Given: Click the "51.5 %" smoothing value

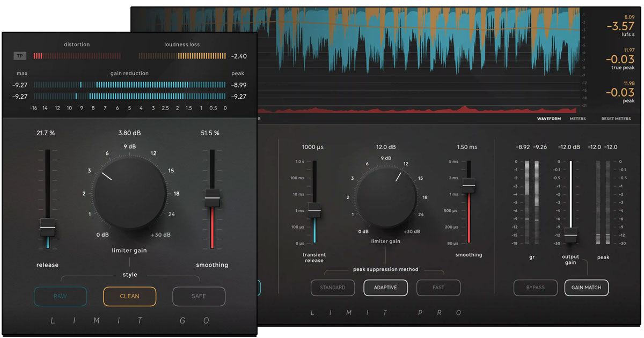Looking at the screenshot, I should [210, 133].
